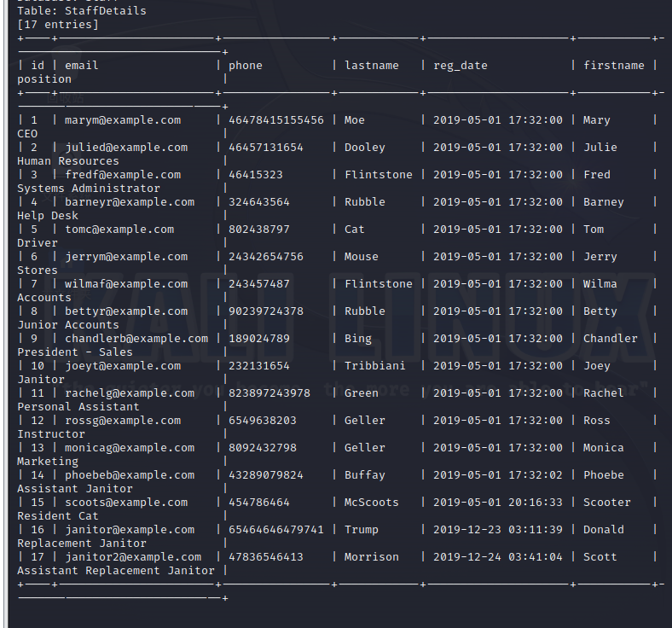This screenshot has width=672, height=628.
Task: Click the reg_date column header
Action: pos(461,66)
